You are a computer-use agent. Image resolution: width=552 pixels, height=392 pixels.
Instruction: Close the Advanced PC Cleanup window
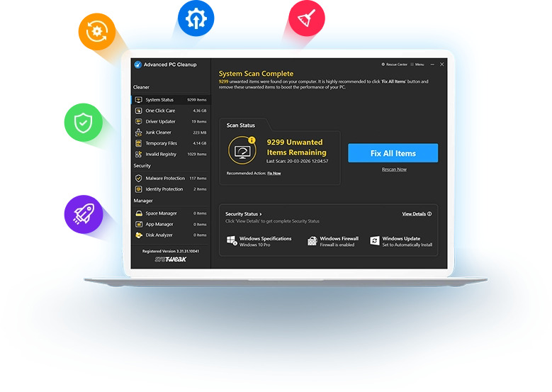(441, 65)
